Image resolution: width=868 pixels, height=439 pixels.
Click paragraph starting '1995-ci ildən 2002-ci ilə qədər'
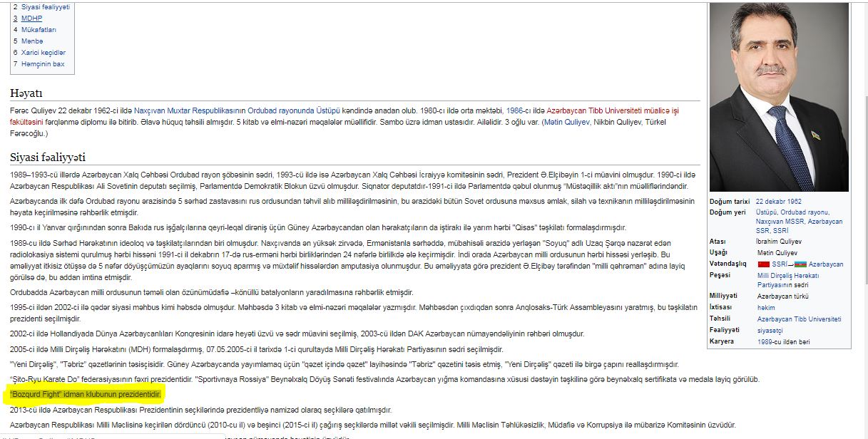pos(353,312)
